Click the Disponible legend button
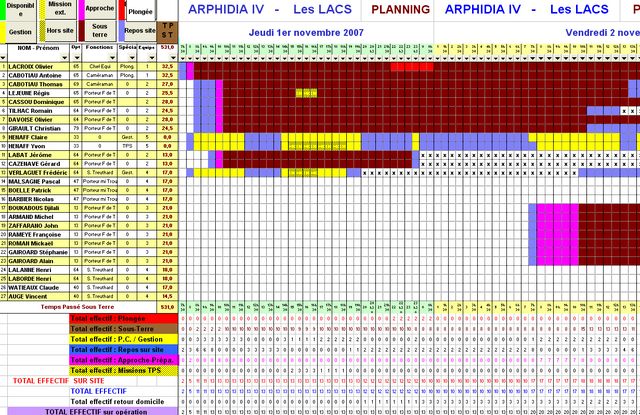The image size is (640, 415). coord(19,8)
